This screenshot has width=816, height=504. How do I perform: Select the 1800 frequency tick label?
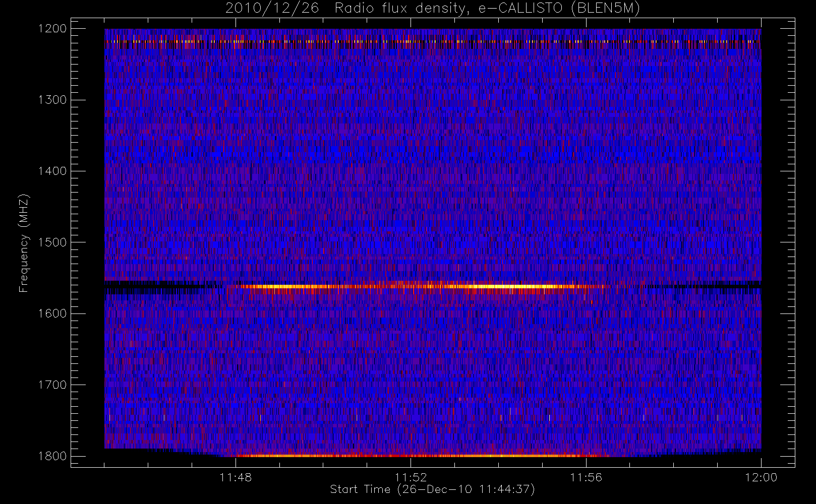pyautogui.click(x=52, y=456)
